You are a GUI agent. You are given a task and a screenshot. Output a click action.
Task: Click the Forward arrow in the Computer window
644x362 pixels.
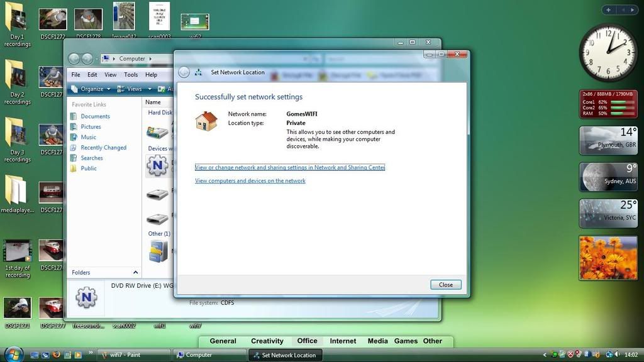click(87, 58)
